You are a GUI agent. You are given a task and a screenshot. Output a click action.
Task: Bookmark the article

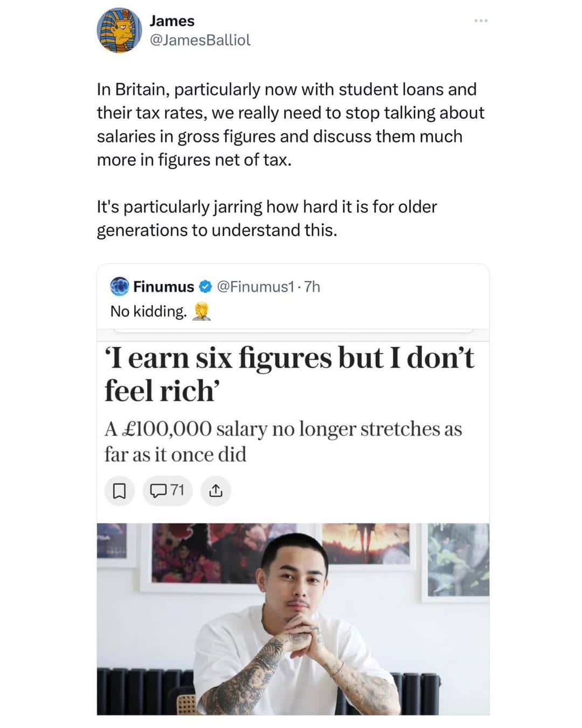119,491
